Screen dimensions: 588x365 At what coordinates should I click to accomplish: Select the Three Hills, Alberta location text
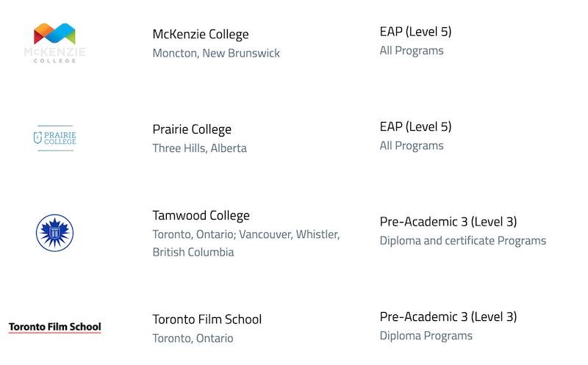tap(199, 148)
